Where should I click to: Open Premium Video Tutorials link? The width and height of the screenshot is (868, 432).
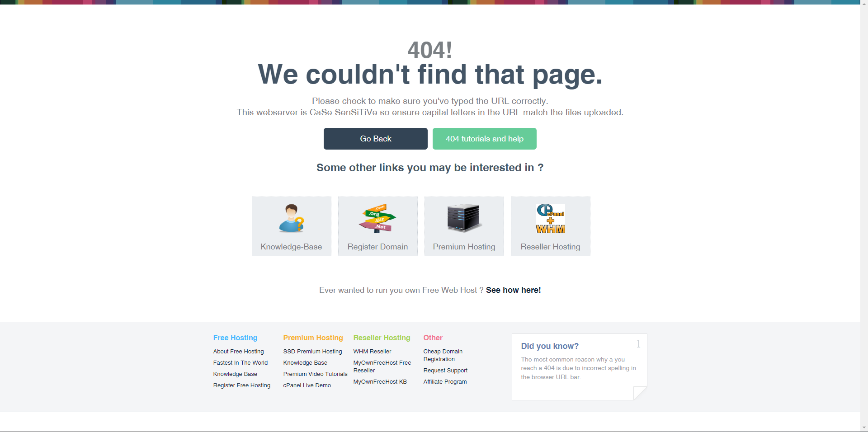coord(316,374)
